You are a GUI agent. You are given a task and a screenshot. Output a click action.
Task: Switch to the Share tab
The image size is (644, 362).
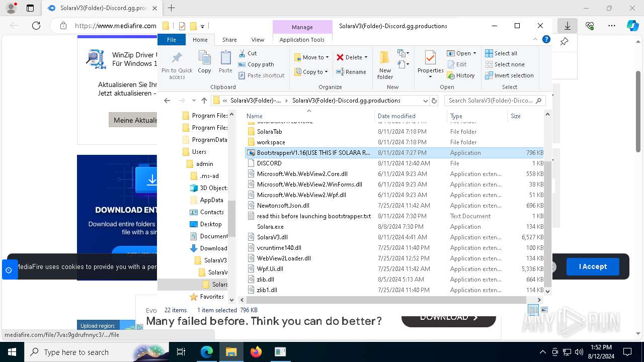[x=229, y=40]
